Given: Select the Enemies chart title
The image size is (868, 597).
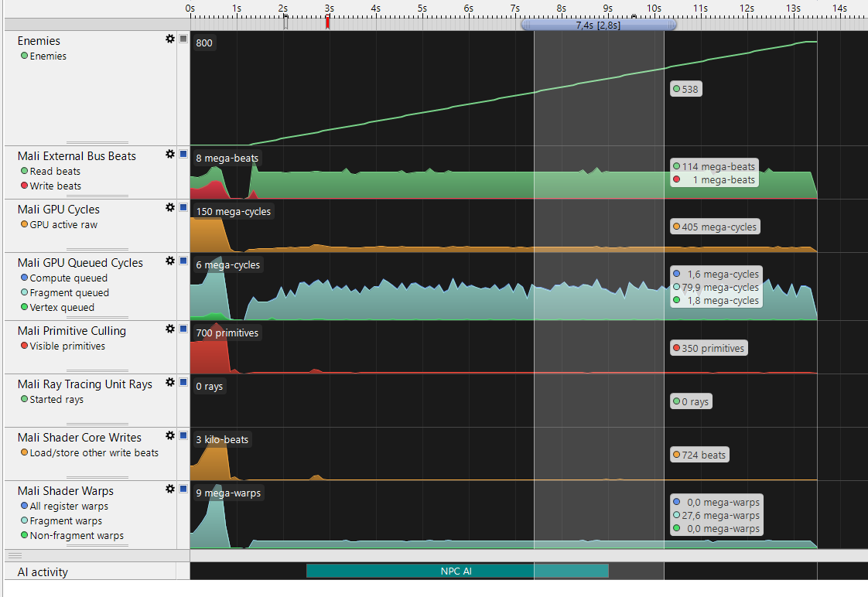Looking at the screenshot, I should point(39,41).
